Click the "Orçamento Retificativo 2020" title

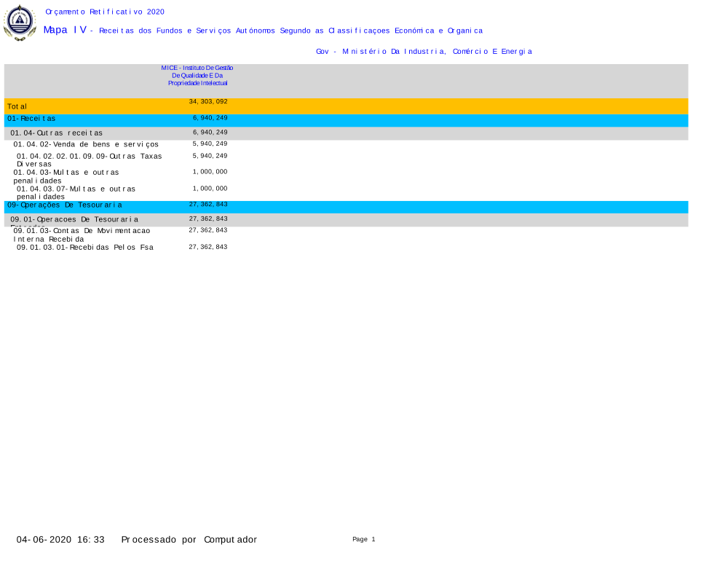tap(105, 12)
